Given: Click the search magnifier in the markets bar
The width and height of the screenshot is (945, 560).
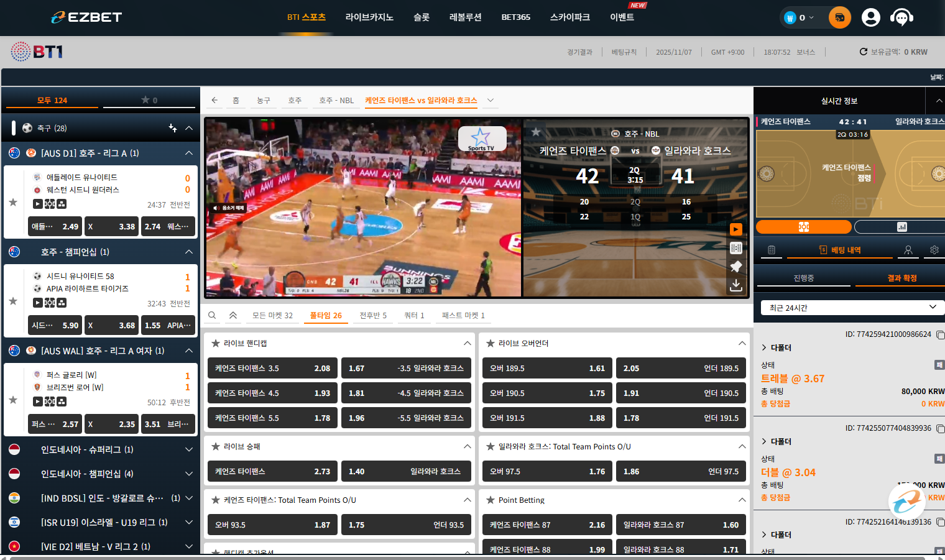Looking at the screenshot, I should 212,316.
